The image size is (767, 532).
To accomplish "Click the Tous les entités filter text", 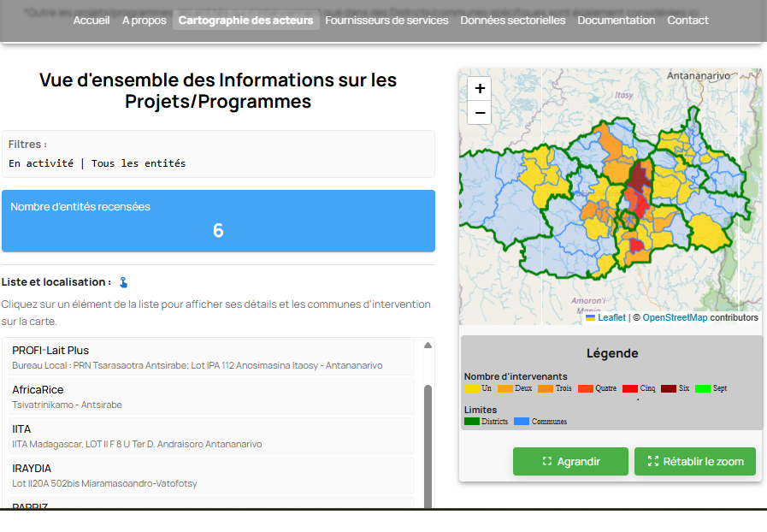I will 139,163.
